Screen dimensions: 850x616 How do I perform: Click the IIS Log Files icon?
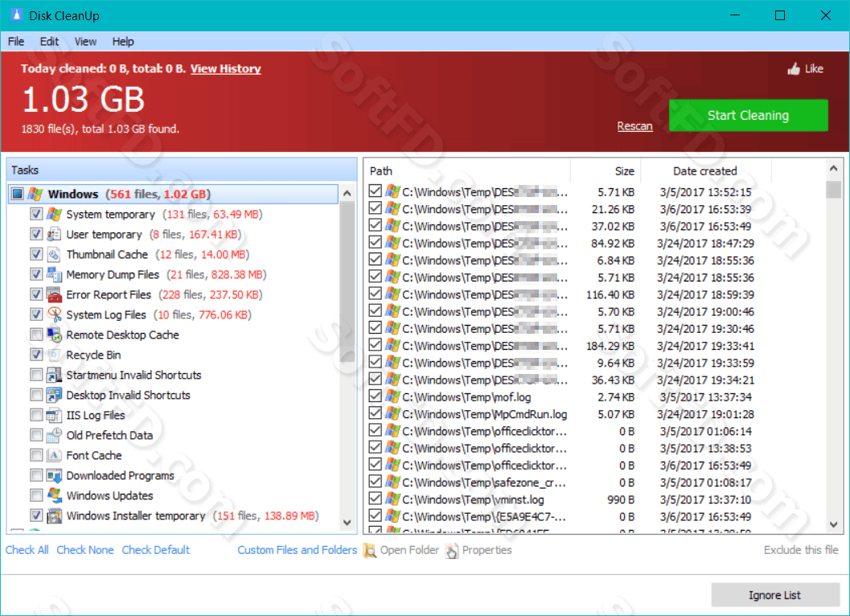(54, 415)
